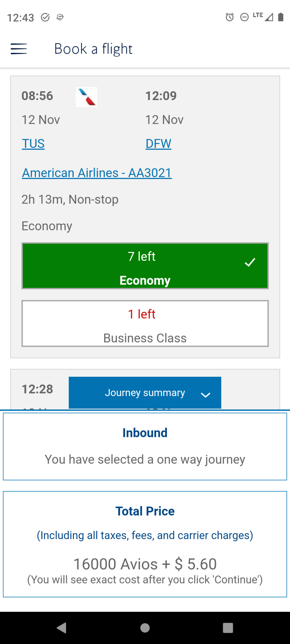Click the chevron on Journey summary
The height and width of the screenshot is (644, 290).
pyautogui.click(x=206, y=394)
